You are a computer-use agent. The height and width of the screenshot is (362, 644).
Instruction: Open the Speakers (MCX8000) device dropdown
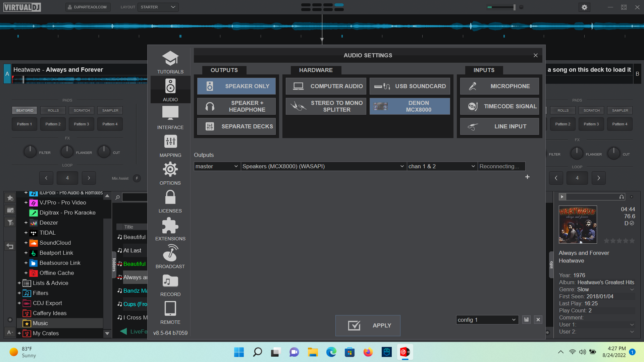click(323, 166)
